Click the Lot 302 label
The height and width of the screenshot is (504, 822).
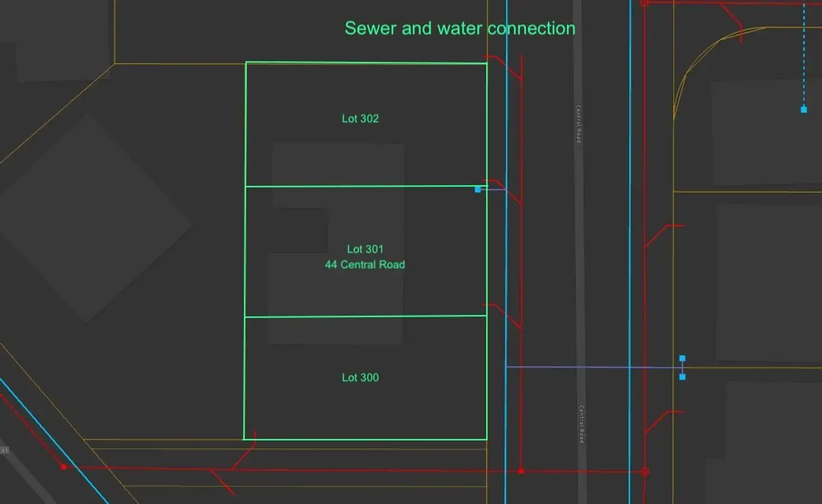coord(360,119)
